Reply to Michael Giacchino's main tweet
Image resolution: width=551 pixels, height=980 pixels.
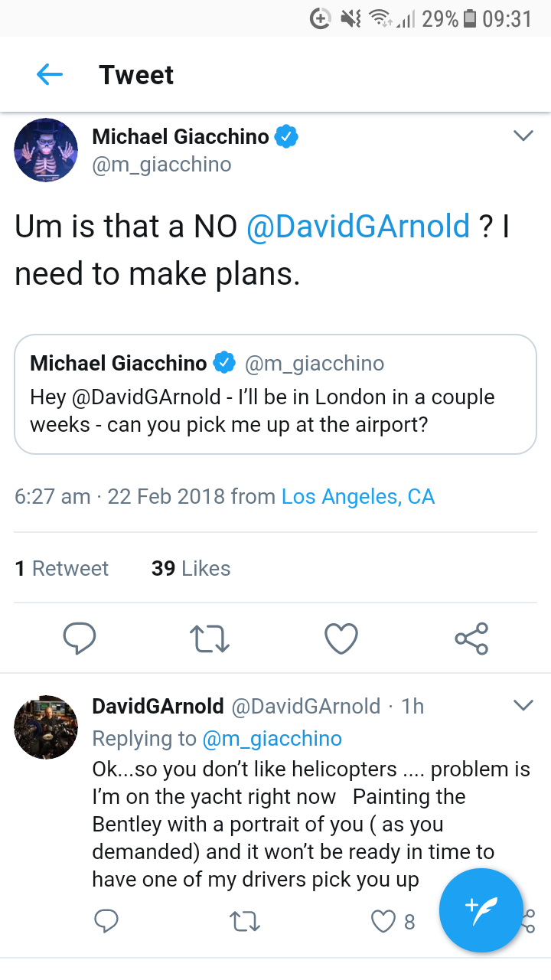pyautogui.click(x=79, y=639)
